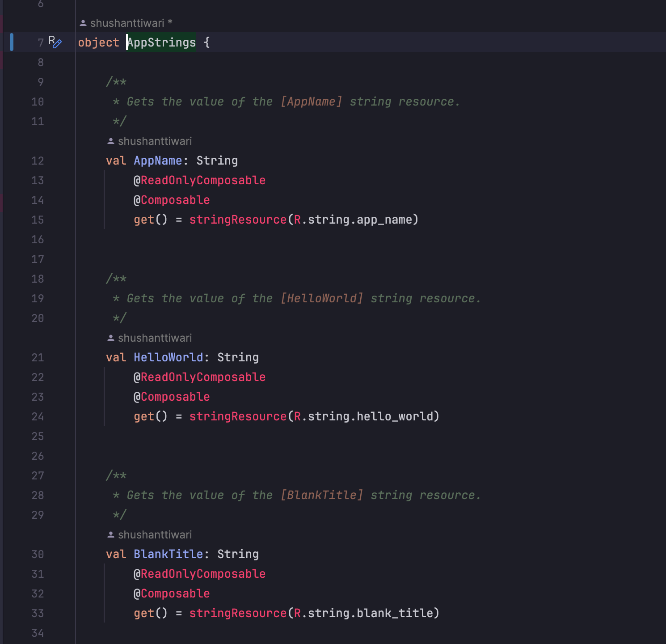Click the blank_title resource reference

coord(395,613)
